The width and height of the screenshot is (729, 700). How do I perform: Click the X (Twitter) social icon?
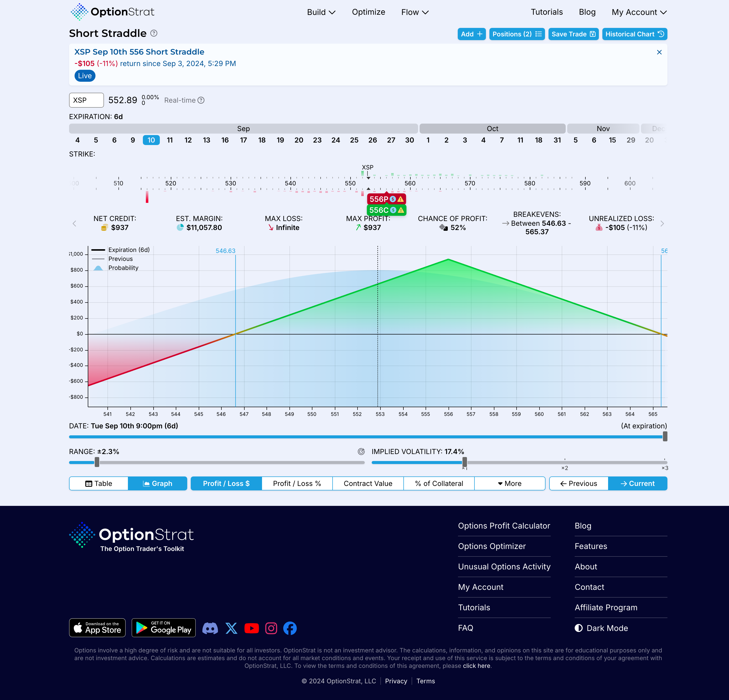pos(231,628)
